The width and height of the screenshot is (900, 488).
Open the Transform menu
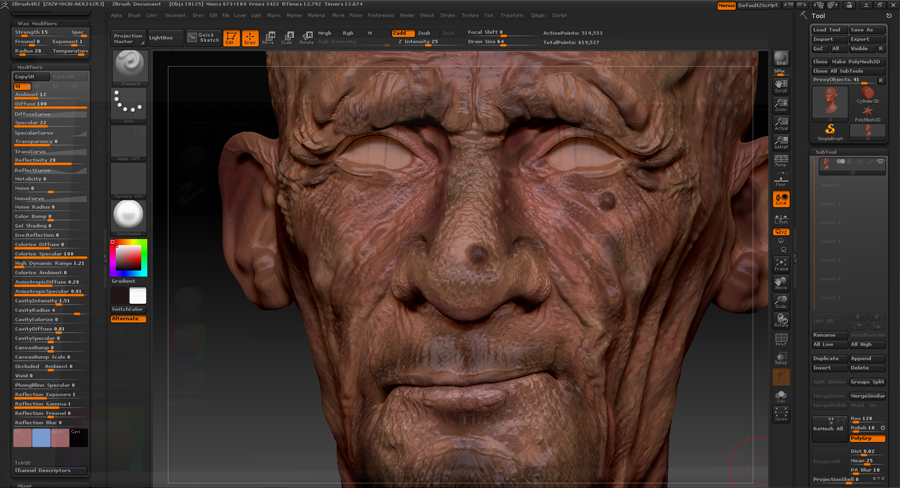click(512, 16)
